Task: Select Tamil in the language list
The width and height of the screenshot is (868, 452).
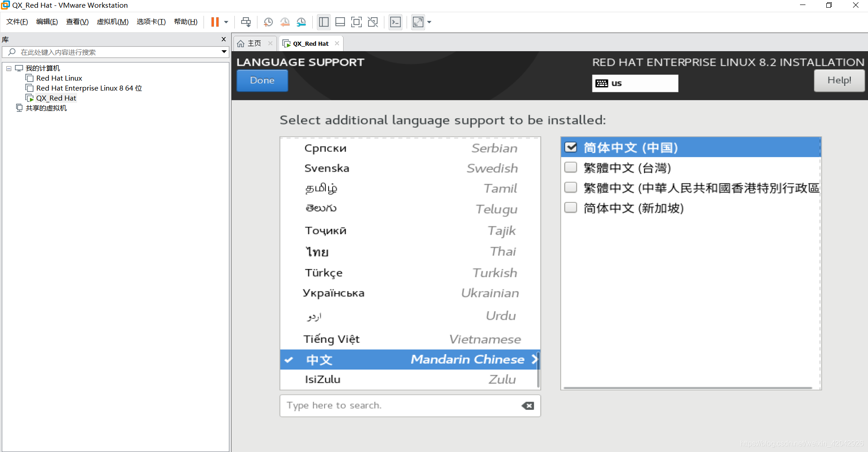Action: click(x=410, y=188)
